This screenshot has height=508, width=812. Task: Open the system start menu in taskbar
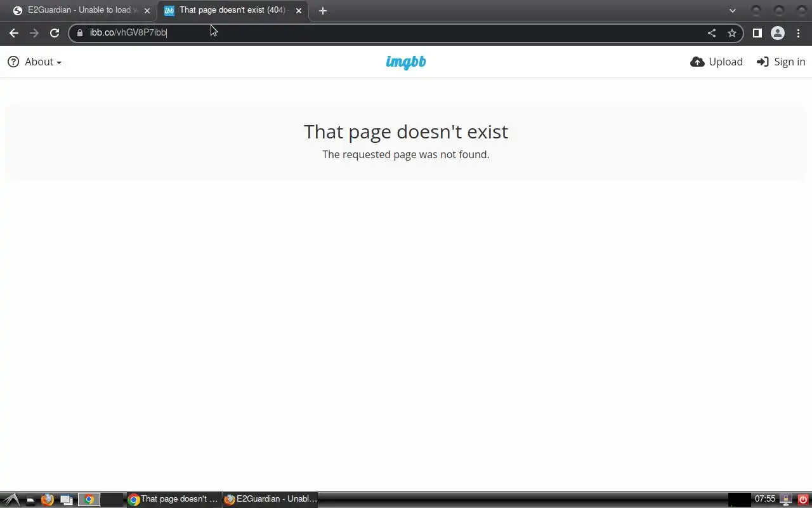coord(11,500)
